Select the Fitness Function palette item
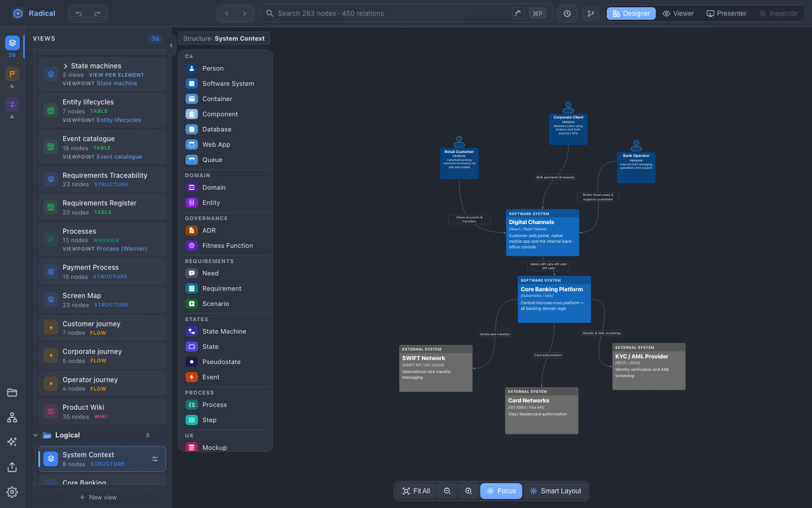This screenshot has width=812, height=508. 226,246
